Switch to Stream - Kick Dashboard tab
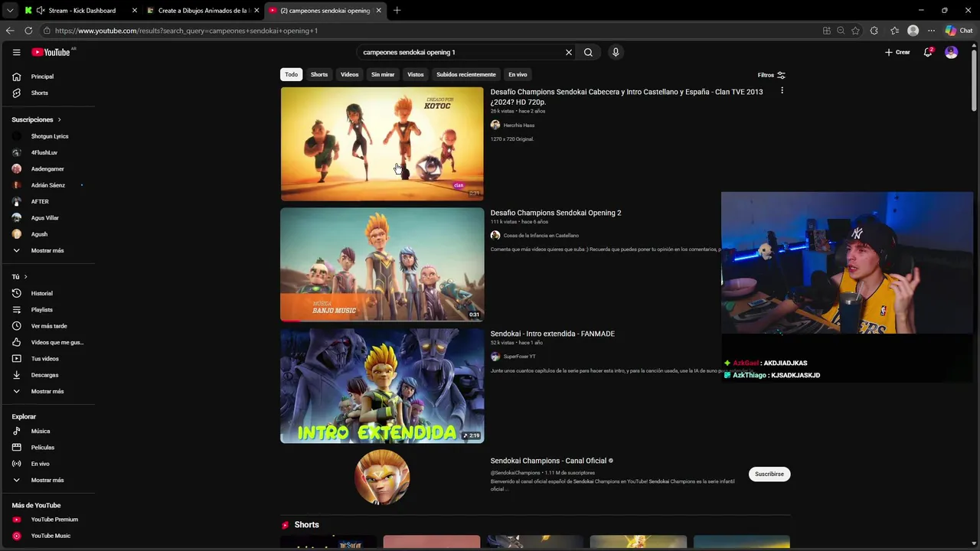The image size is (980, 551). click(82, 11)
